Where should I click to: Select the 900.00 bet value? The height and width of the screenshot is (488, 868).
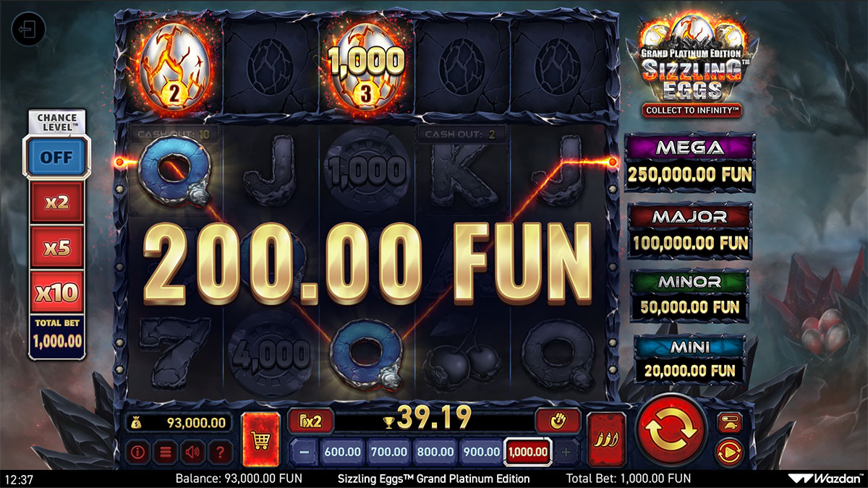481,452
